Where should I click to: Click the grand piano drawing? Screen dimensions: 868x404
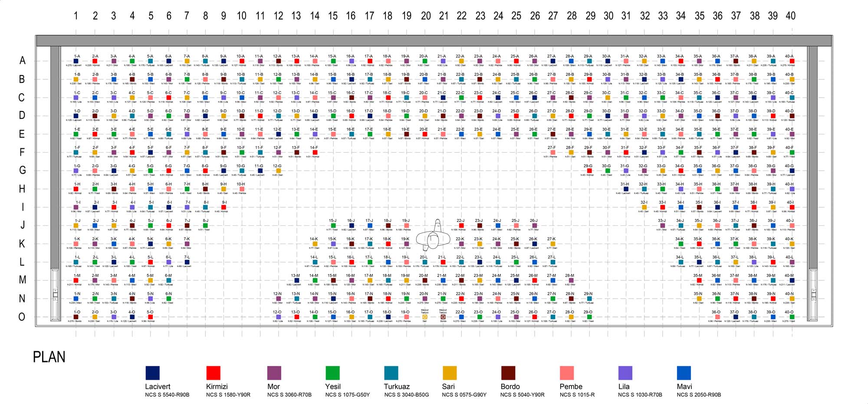point(433,235)
